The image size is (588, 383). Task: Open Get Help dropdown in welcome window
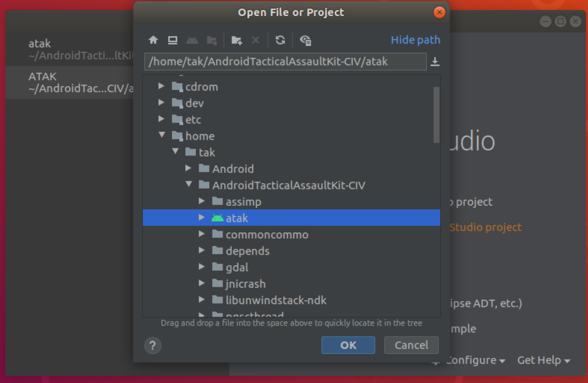coord(543,360)
